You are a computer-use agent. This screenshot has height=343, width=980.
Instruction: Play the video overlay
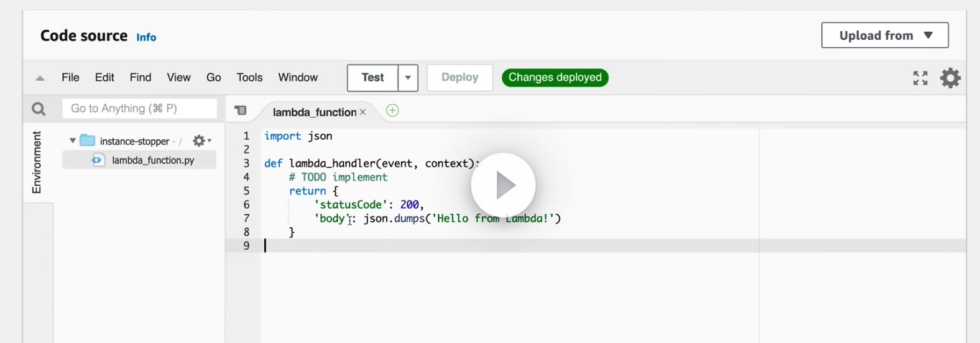point(503,185)
